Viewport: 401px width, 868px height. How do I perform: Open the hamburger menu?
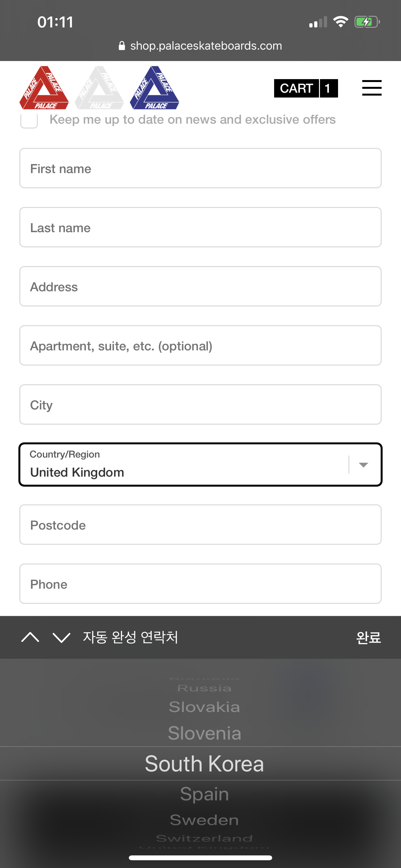click(372, 88)
